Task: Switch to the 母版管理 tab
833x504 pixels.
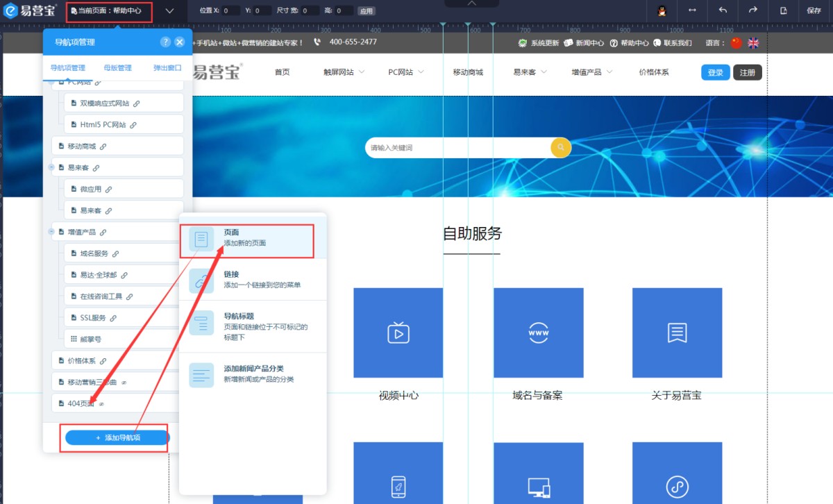Action: (117, 68)
